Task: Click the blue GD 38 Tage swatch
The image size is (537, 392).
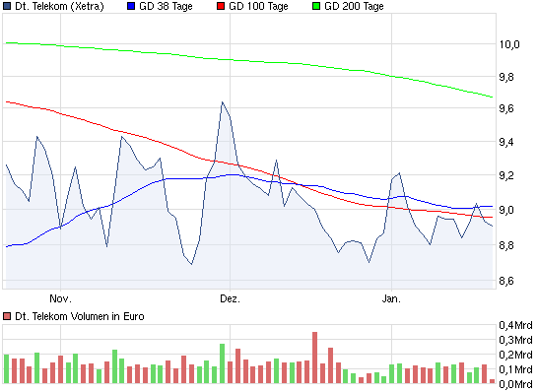Action: [x=131, y=6]
